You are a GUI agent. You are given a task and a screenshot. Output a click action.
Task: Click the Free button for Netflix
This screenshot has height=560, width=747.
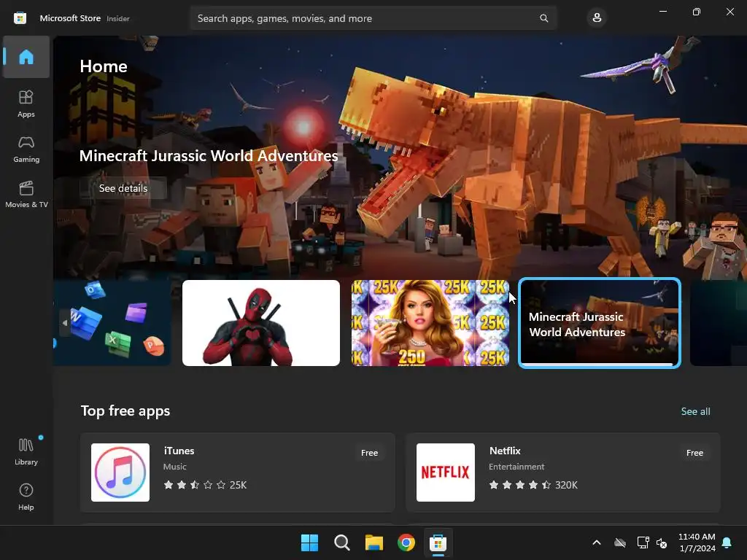pos(694,453)
